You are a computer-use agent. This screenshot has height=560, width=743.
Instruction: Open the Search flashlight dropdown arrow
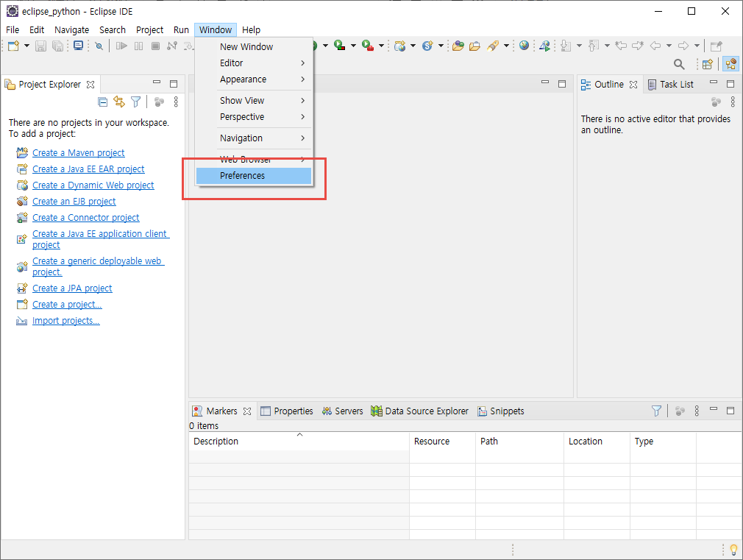pos(506,46)
